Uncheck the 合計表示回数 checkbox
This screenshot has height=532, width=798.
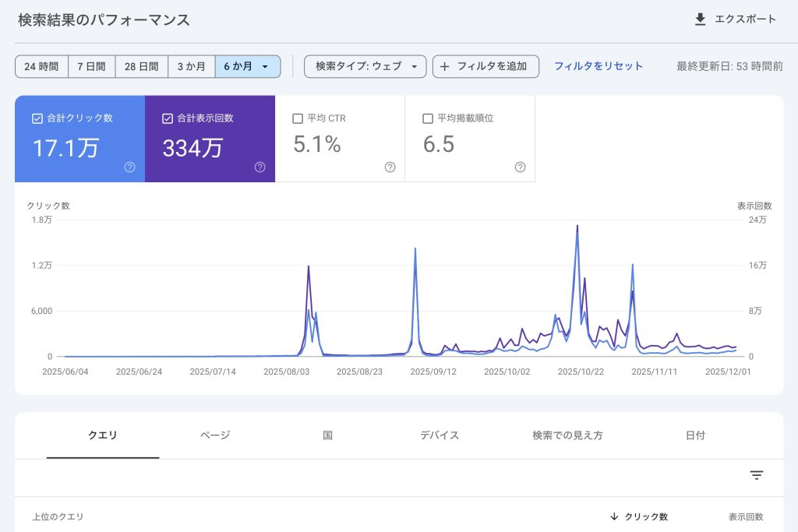[x=168, y=118]
